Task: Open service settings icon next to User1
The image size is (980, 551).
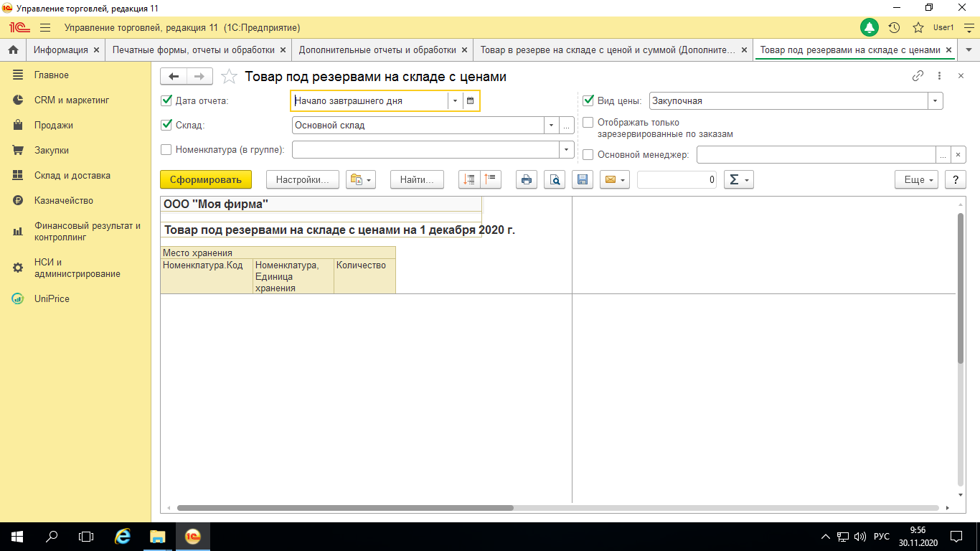Action: 969,27
